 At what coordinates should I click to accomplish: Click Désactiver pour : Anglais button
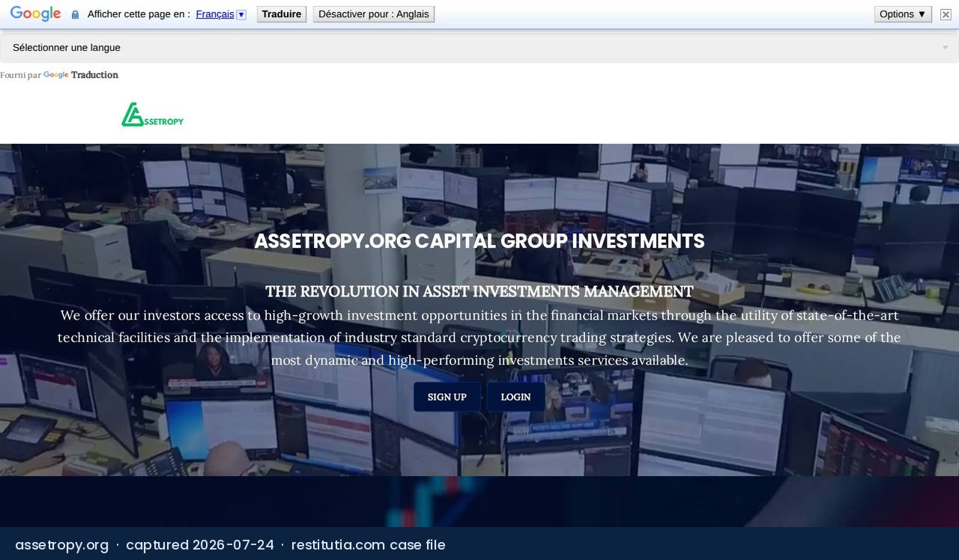click(x=374, y=14)
